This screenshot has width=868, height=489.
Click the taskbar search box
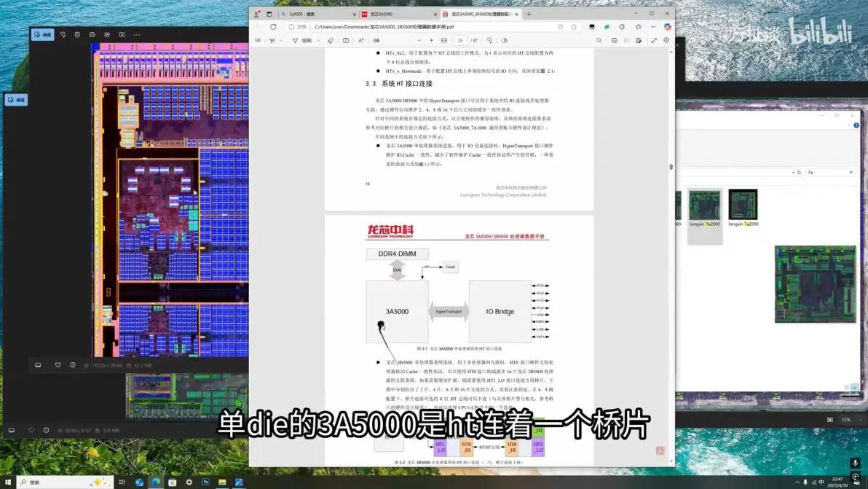pyautogui.click(x=66, y=482)
